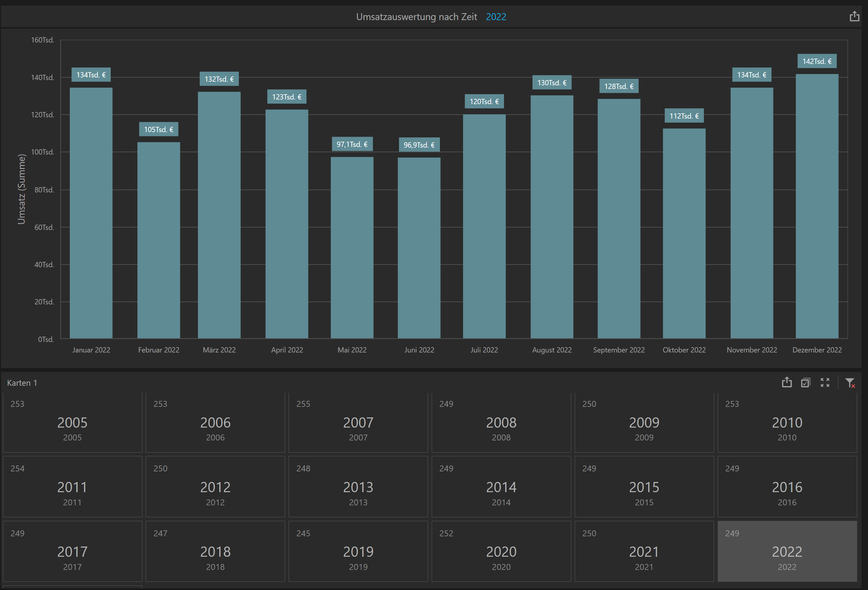
Task: Pick the 2015 year card
Action: (644, 487)
